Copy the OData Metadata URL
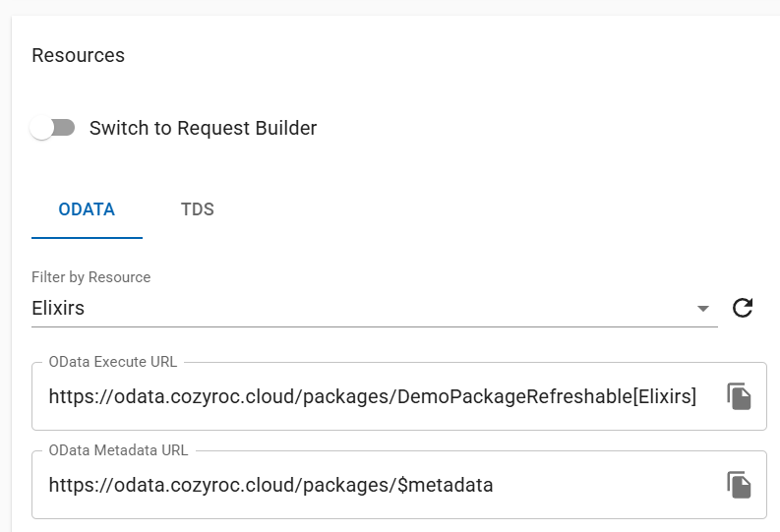The height and width of the screenshot is (532, 780). click(739, 484)
